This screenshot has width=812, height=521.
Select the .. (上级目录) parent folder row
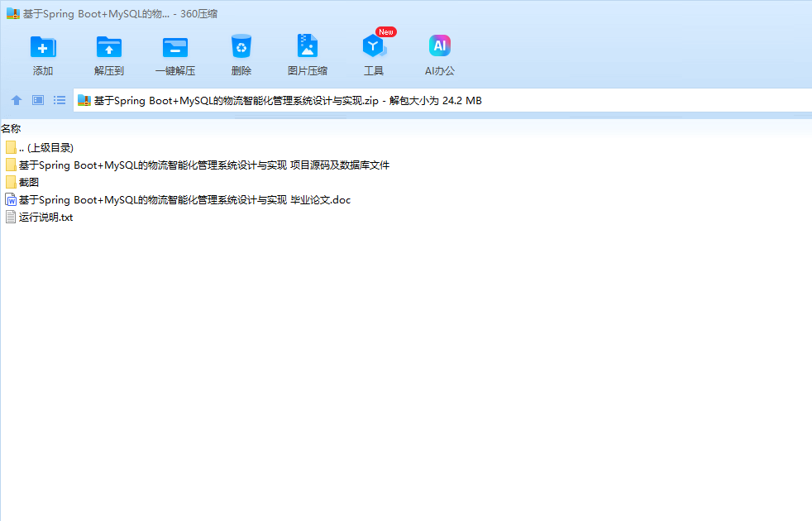click(x=40, y=147)
